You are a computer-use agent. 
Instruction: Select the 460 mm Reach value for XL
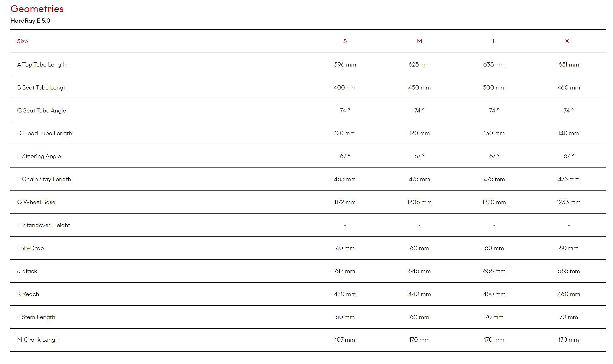click(x=568, y=294)
